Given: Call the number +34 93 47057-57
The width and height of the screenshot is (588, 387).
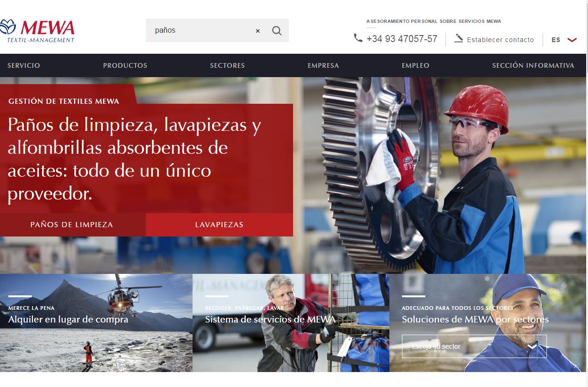Looking at the screenshot, I should pos(402,39).
